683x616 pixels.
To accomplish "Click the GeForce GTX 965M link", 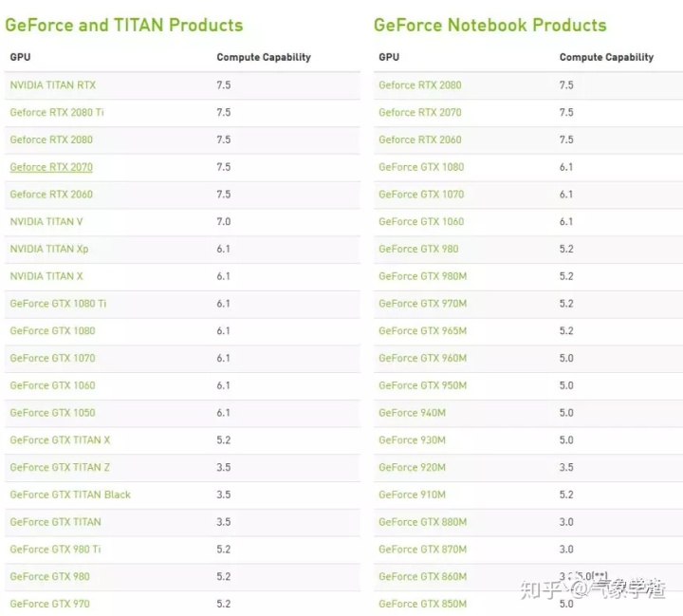I will (x=422, y=331).
